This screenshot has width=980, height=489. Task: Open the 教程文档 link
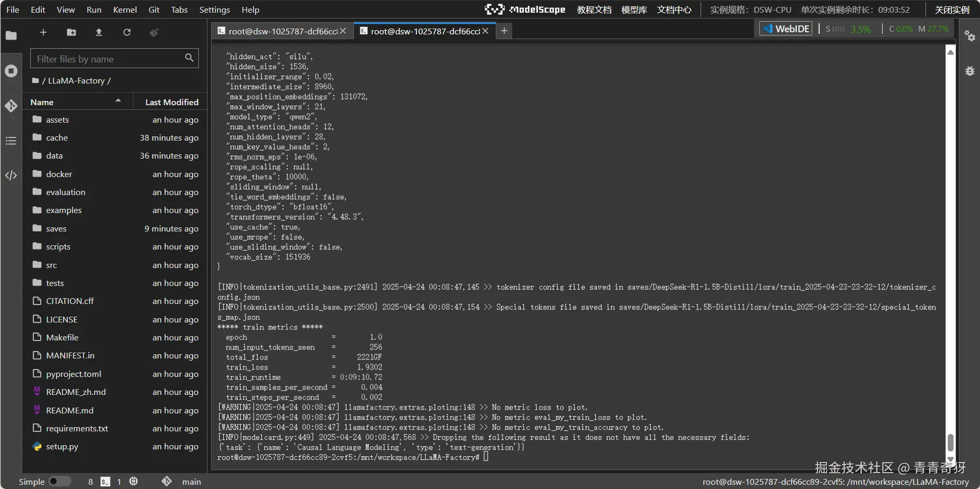594,10
